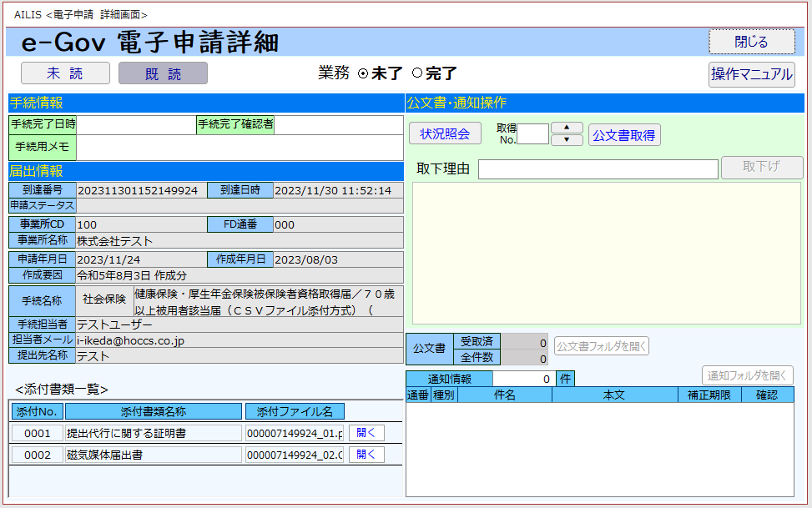Image resolution: width=812 pixels, height=508 pixels.
Task: Open the 操作マニュアル manual
Action: [x=751, y=74]
